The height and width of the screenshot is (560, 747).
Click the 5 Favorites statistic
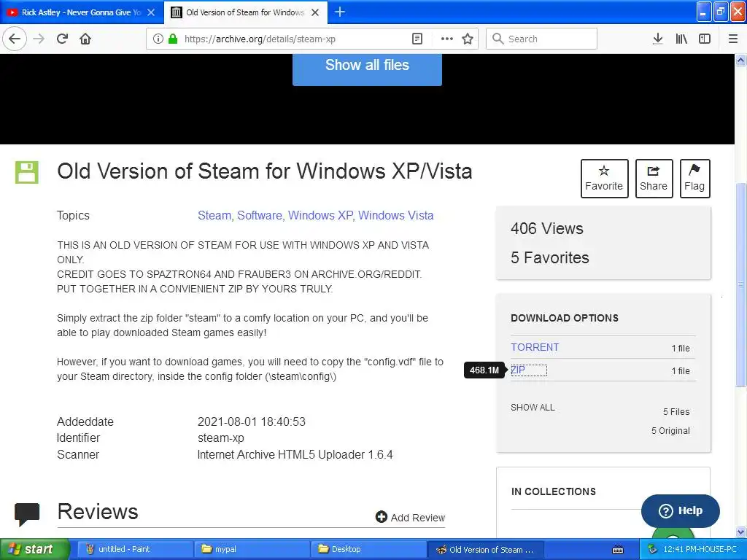(550, 257)
